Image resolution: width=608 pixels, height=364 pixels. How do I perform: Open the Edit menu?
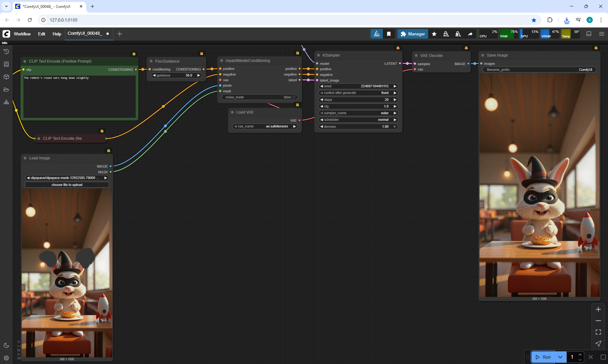click(41, 34)
